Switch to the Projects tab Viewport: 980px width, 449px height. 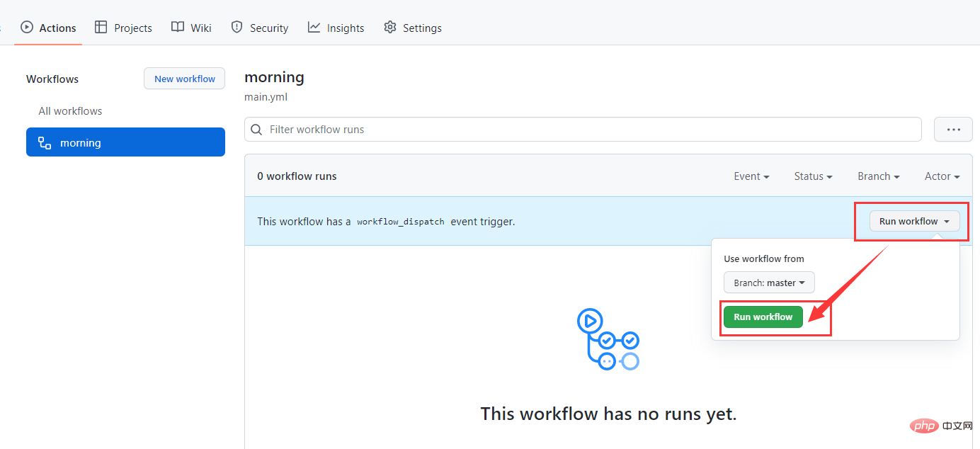point(123,28)
